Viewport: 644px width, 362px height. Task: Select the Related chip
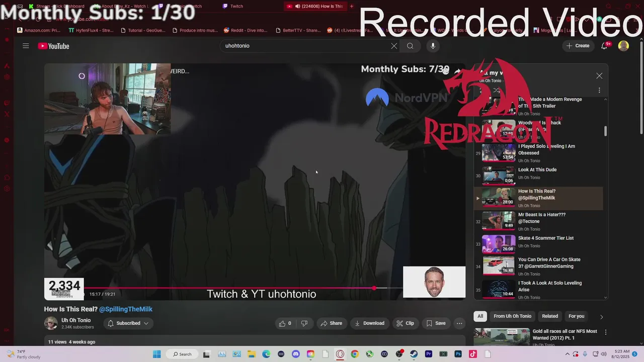tap(550, 316)
